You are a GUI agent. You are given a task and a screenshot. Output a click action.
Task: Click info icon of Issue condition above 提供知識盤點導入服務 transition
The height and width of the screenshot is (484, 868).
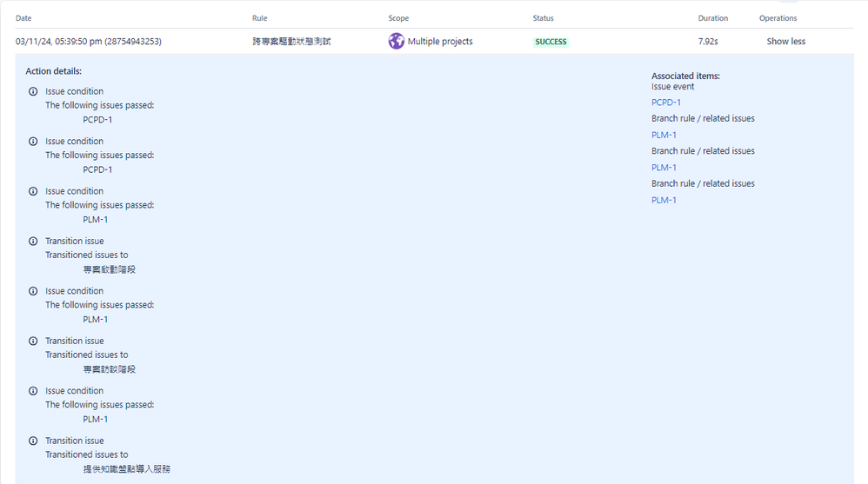(x=33, y=390)
